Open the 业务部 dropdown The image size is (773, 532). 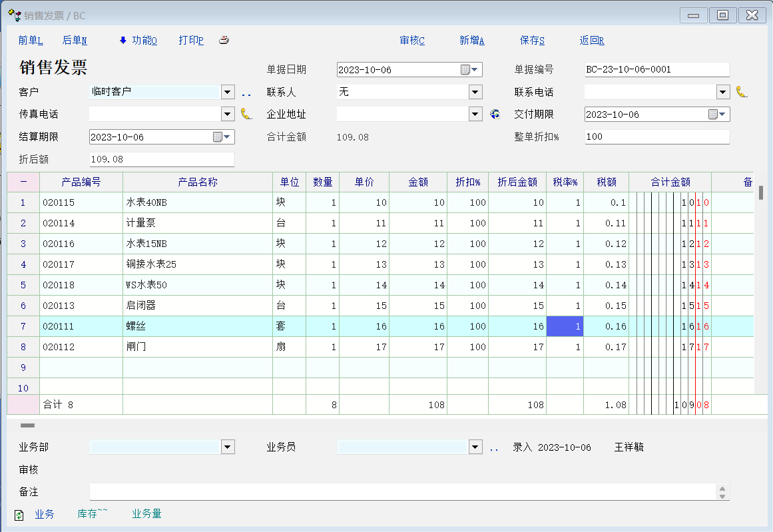(x=228, y=447)
